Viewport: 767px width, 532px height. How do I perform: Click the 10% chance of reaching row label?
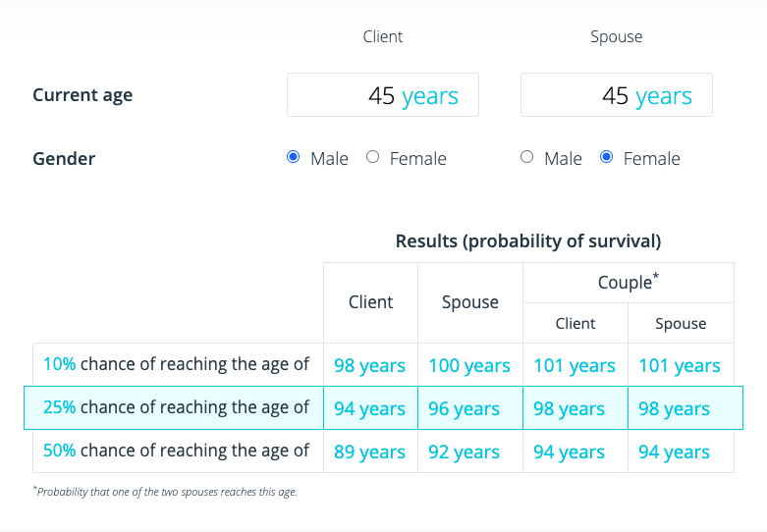[177, 365]
